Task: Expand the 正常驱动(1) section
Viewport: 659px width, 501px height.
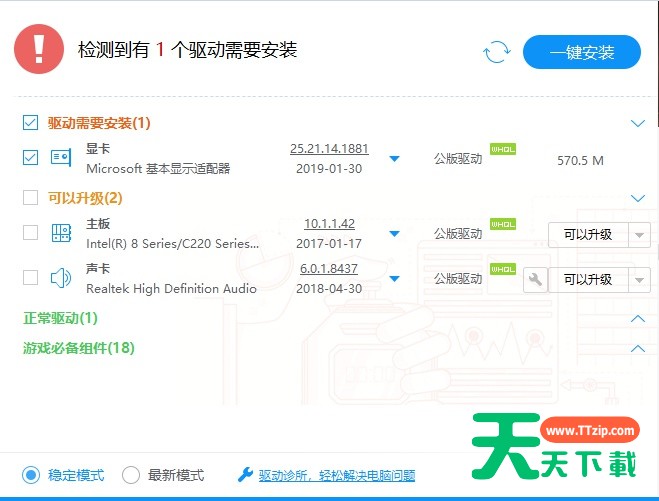Action: 638,318
